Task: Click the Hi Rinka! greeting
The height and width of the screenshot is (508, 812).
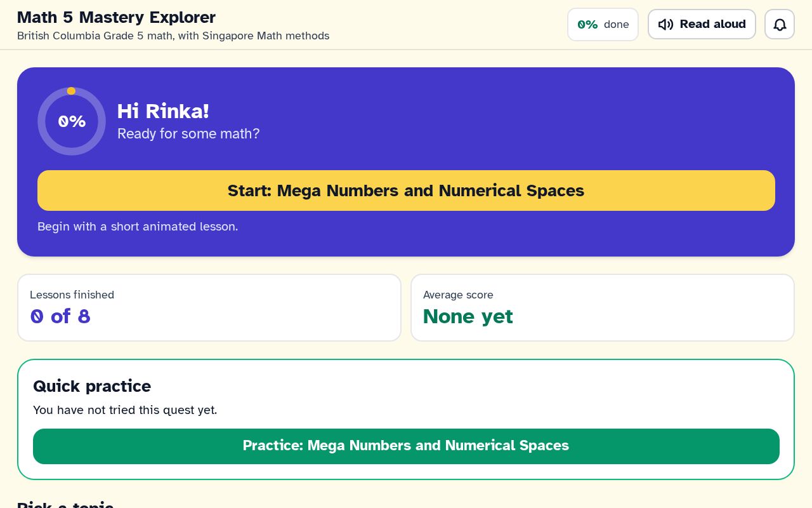Action: [163, 111]
